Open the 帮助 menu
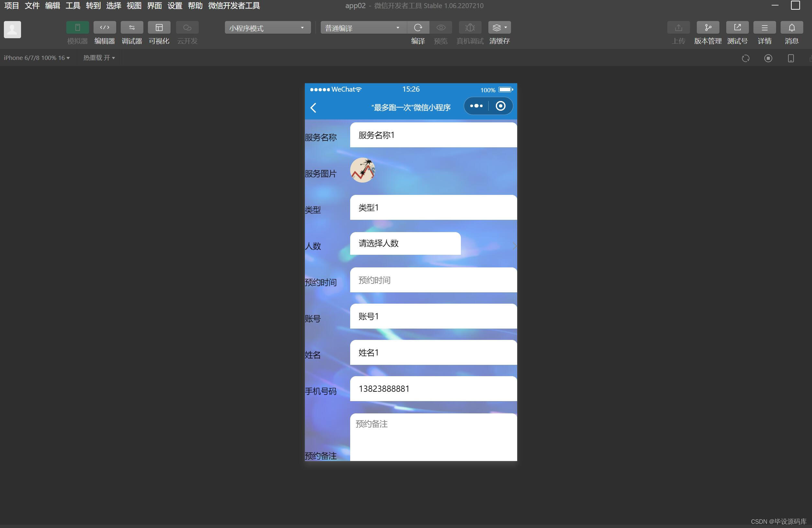This screenshot has width=812, height=528. [x=195, y=6]
